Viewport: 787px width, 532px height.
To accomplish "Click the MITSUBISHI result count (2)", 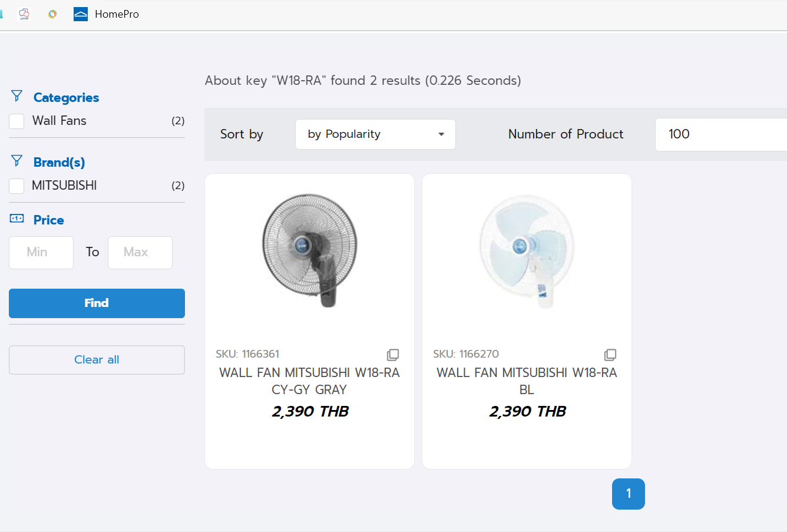I will coord(178,186).
